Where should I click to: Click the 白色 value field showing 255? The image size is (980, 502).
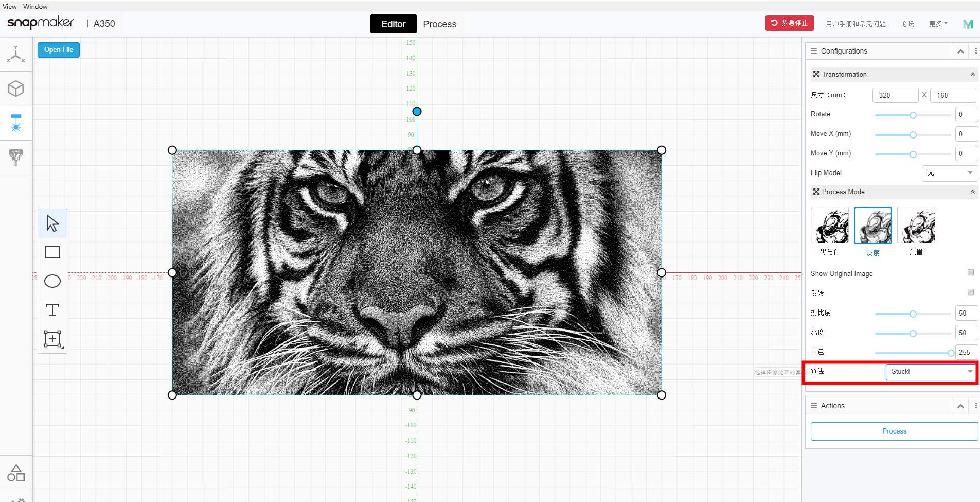(x=967, y=352)
